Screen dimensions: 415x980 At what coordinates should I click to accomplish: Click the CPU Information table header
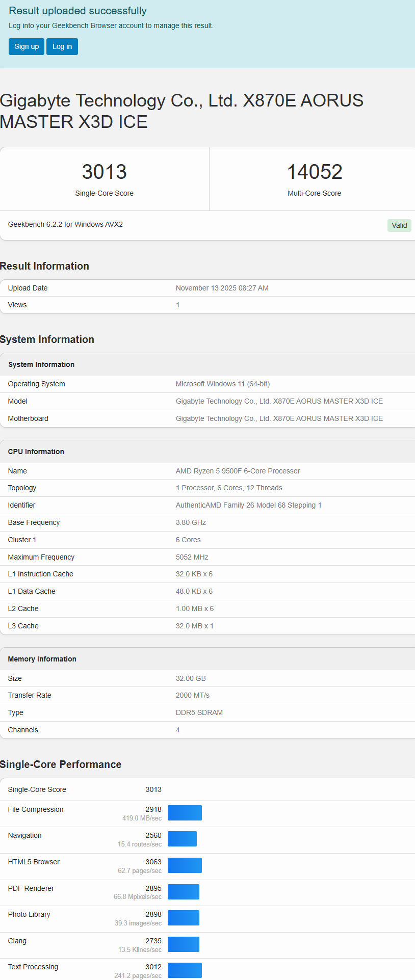tap(36, 452)
